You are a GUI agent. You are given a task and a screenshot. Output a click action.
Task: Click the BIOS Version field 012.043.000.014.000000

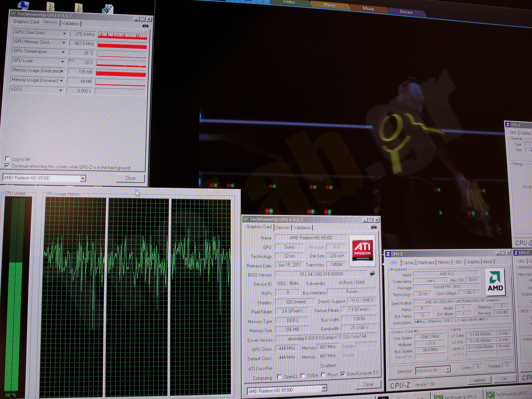(x=321, y=274)
